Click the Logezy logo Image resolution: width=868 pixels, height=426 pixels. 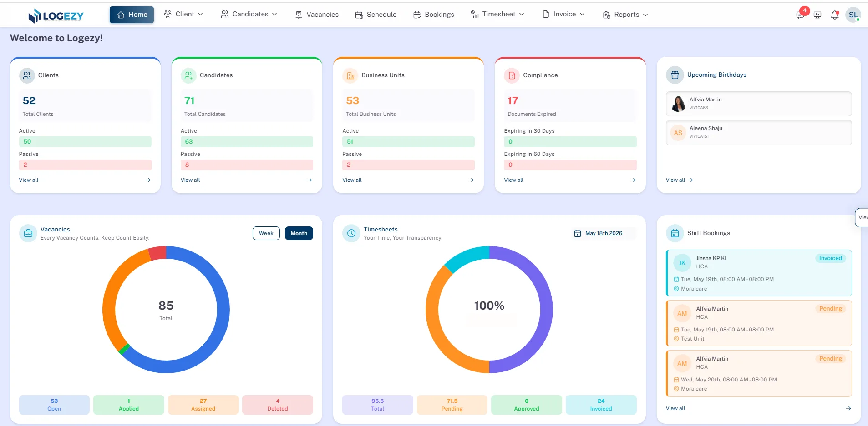[56, 15]
